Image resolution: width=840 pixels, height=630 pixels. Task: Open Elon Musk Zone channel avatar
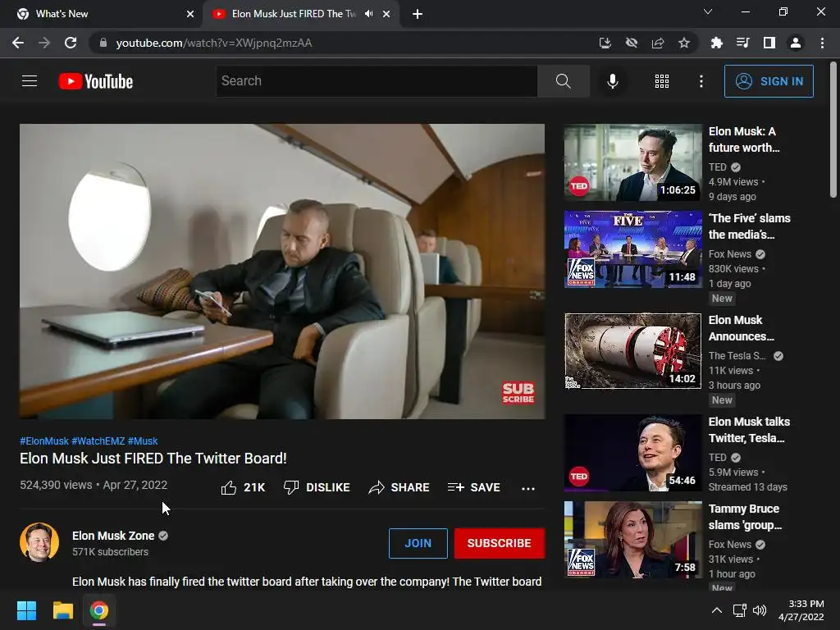39,542
